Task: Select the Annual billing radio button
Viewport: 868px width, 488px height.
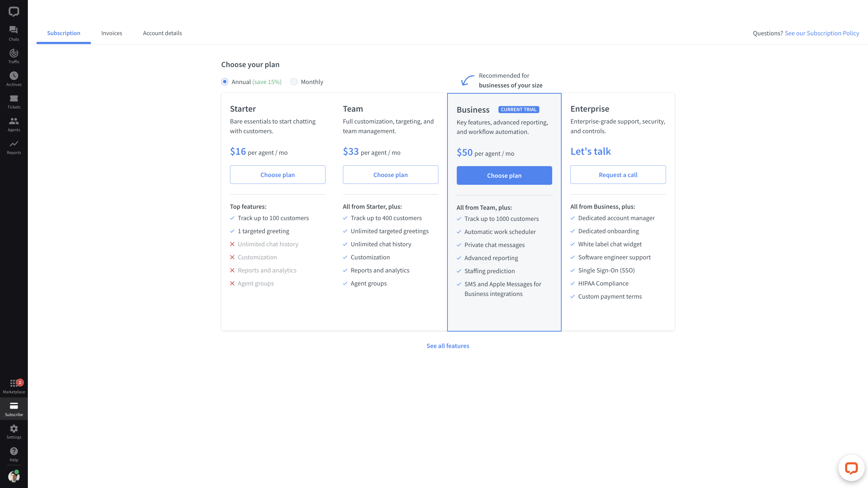Action: coord(224,82)
